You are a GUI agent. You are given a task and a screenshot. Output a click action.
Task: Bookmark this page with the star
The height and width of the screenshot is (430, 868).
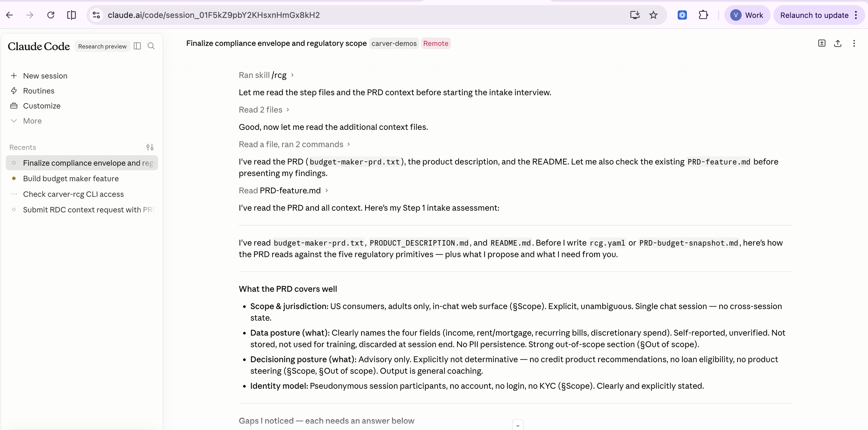tap(653, 15)
